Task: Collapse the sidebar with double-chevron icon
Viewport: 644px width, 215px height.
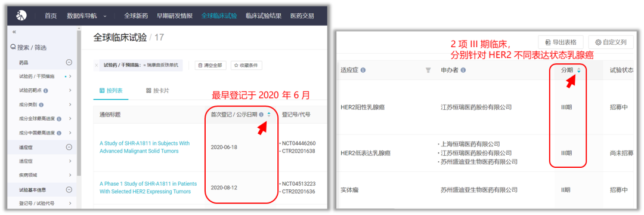Action: (x=14, y=32)
